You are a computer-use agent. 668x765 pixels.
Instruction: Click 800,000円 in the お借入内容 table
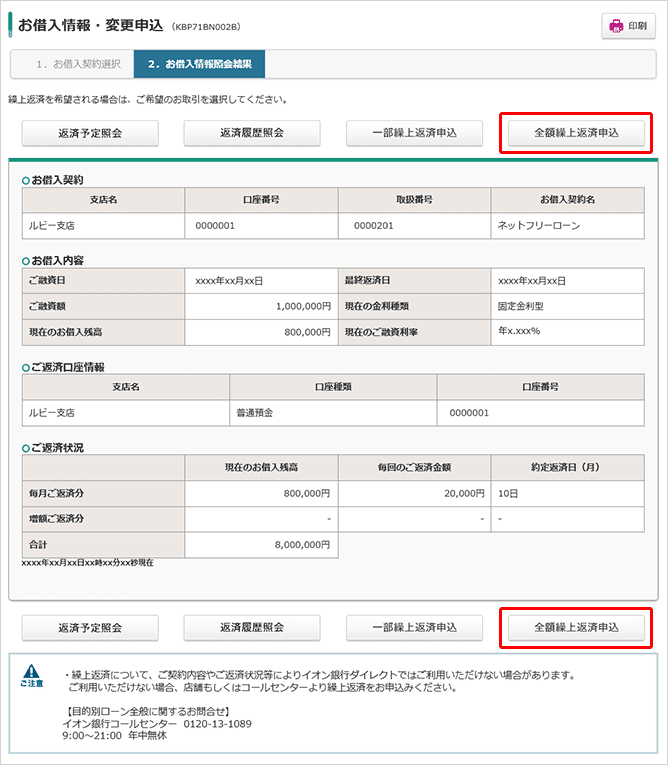tap(307, 332)
